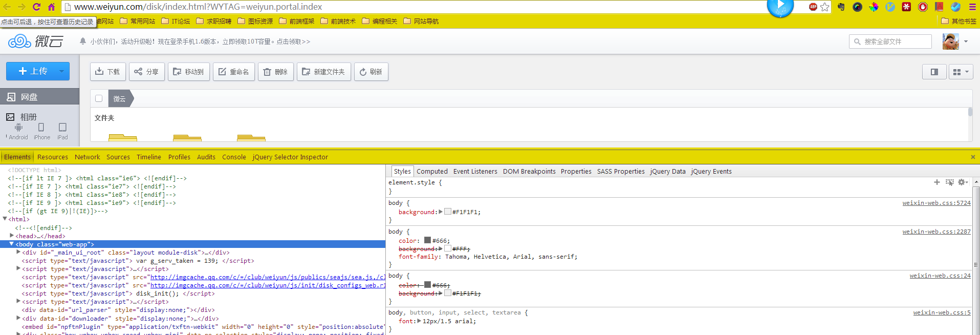Select the iPhone device icon
The width and height of the screenshot is (980, 335).
41,127
